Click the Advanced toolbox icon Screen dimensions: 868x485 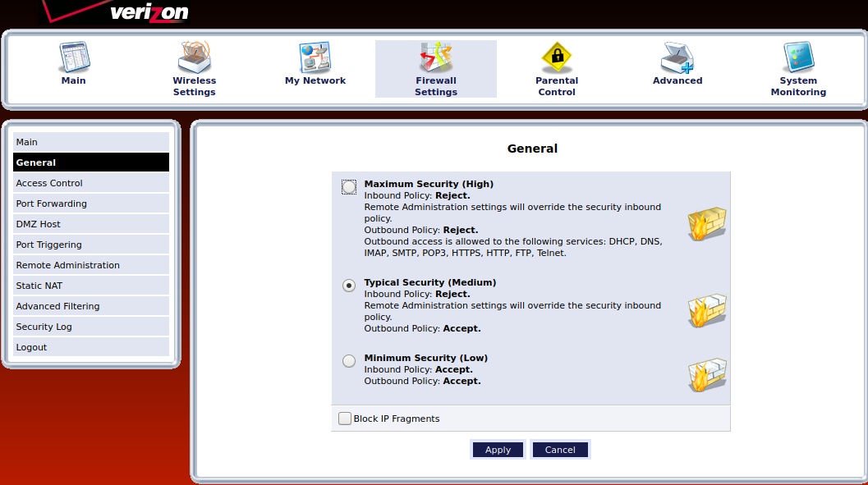pyautogui.click(x=677, y=58)
